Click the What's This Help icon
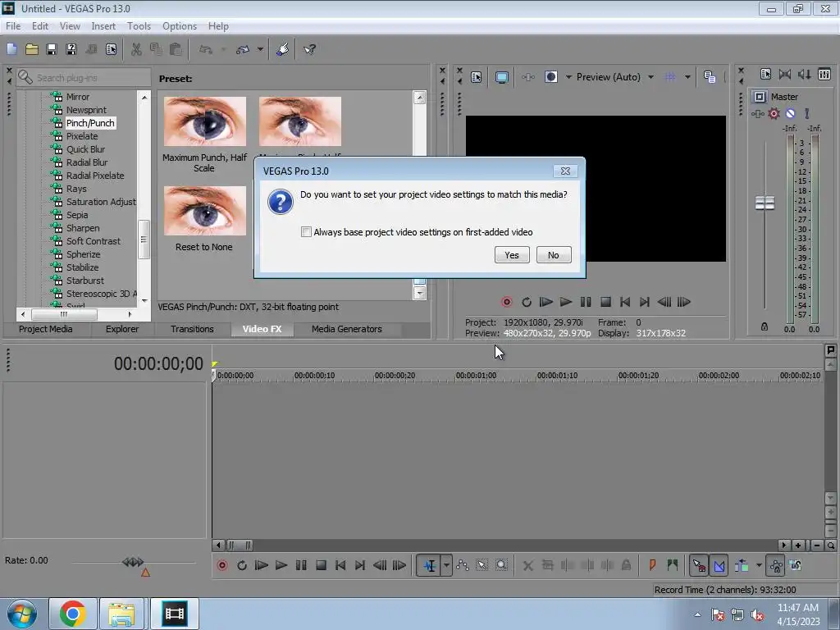 click(309, 49)
